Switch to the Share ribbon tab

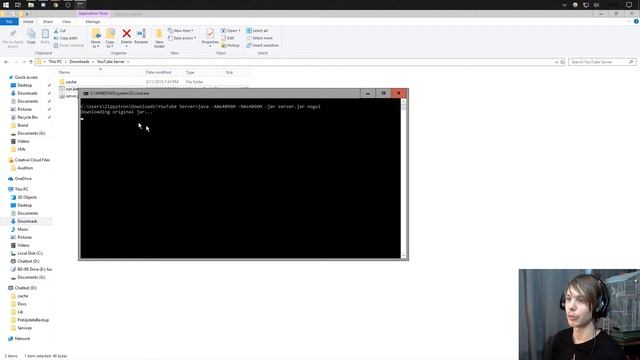[48, 22]
